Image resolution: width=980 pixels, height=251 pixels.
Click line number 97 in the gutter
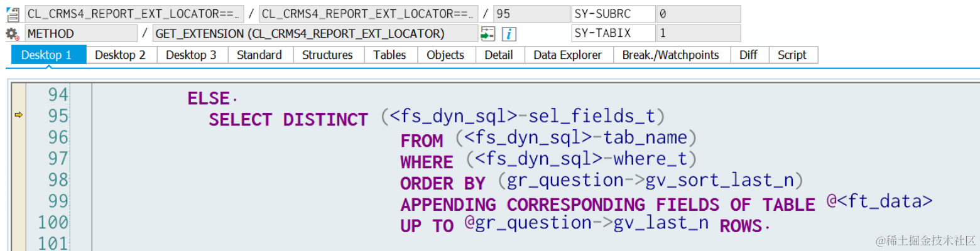click(58, 159)
